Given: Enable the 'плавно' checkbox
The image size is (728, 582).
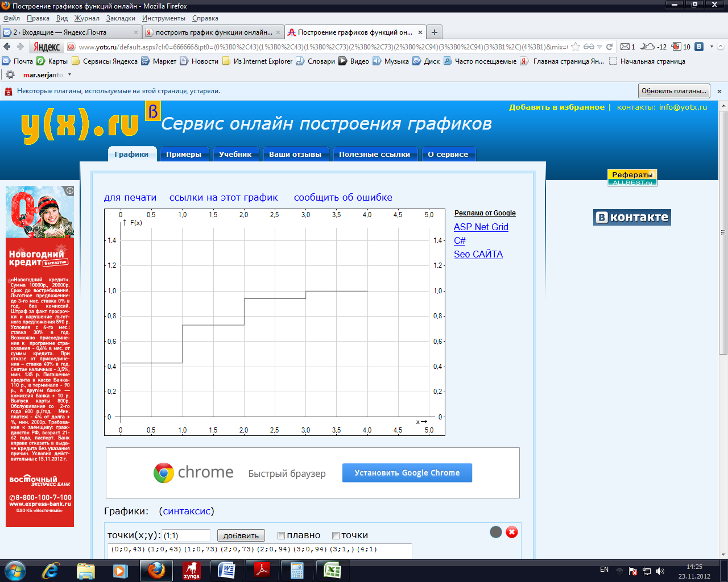Looking at the screenshot, I should point(281,535).
